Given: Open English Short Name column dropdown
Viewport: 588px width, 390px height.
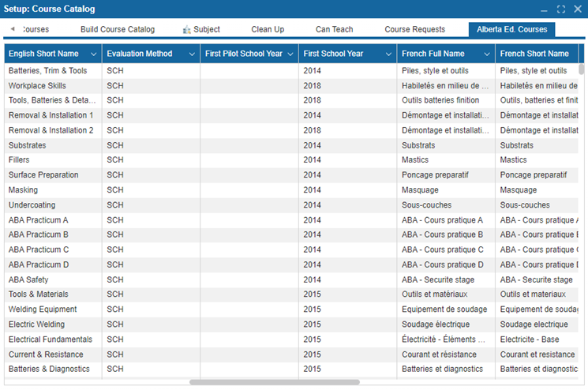Looking at the screenshot, I should tap(94, 54).
